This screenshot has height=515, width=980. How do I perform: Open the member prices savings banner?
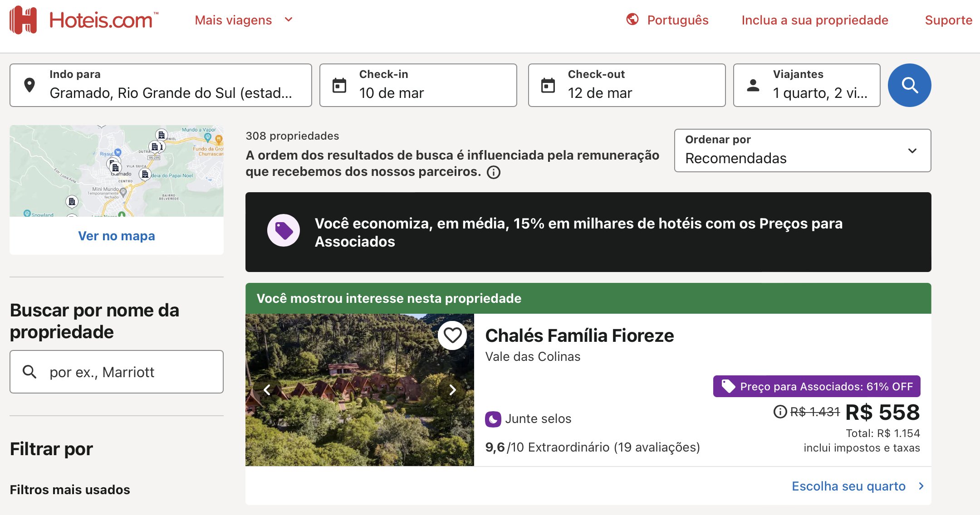click(588, 232)
